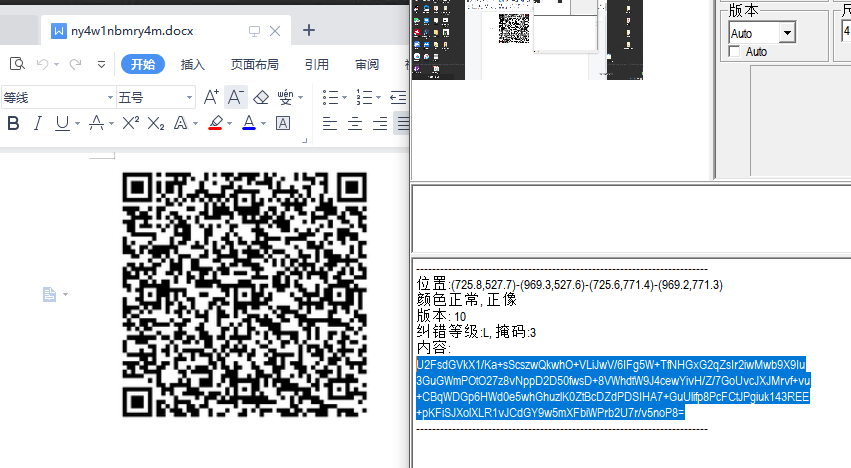Apply the red text highlight color

coord(215,123)
